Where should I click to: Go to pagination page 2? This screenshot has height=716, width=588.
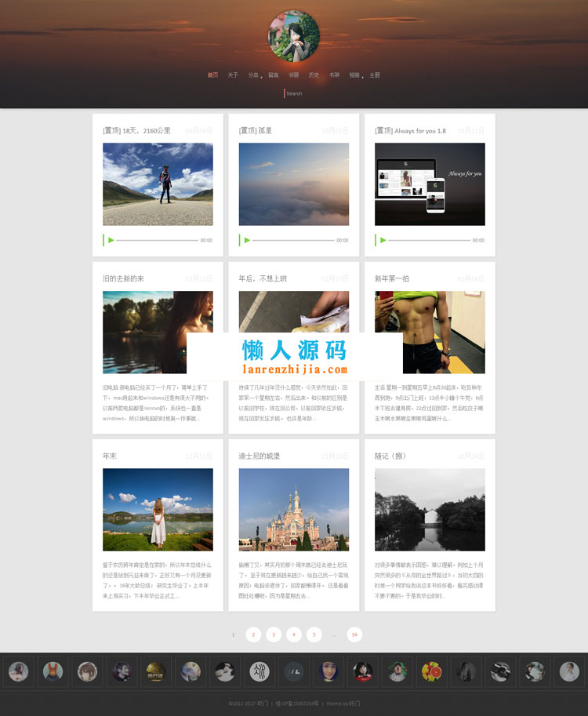pyautogui.click(x=253, y=634)
